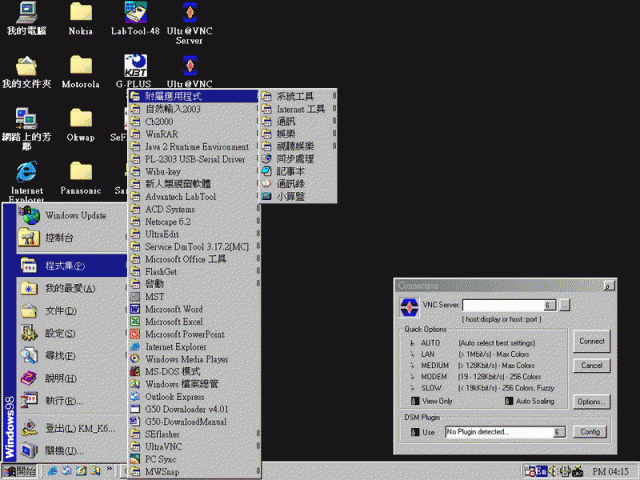Open 我的最愛(A) submenu
Viewport: 640px width, 480px height.
click(x=72, y=288)
